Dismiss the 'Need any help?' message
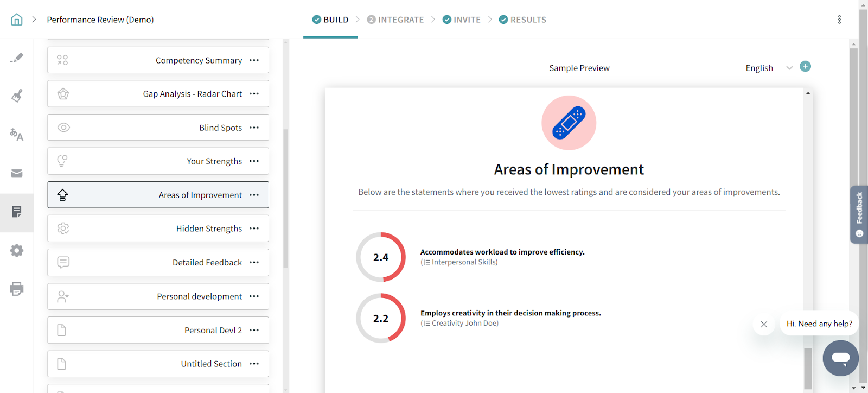The height and width of the screenshot is (393, 868). coord(764,324)
